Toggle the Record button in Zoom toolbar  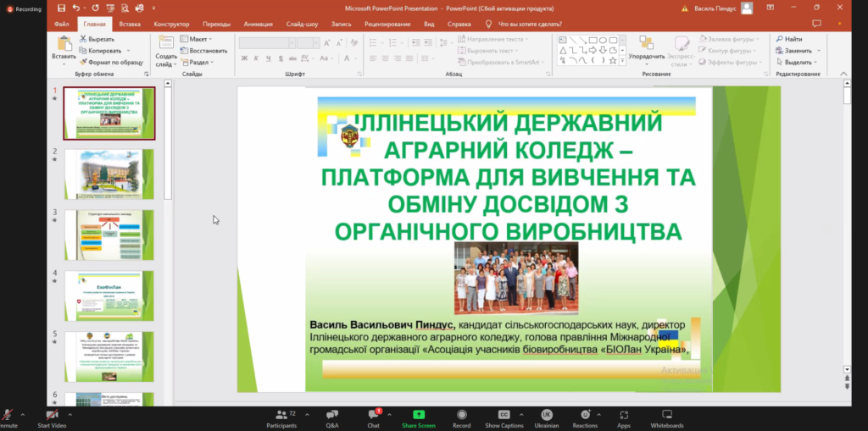[461, 417]
